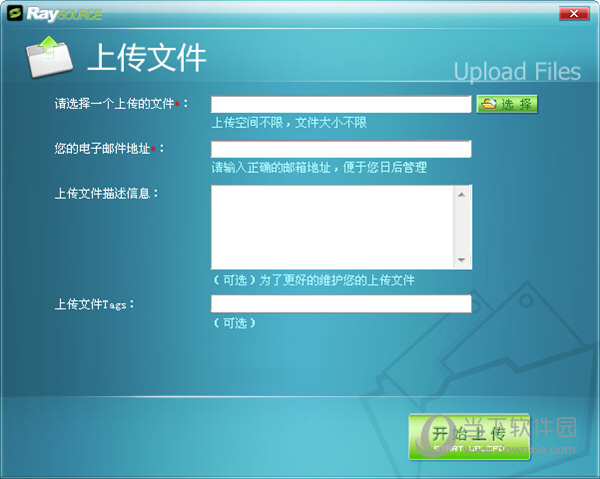The image size is (600, 479).
Task: Click the upload folder icon beside 上传文件
Action: 49,57
